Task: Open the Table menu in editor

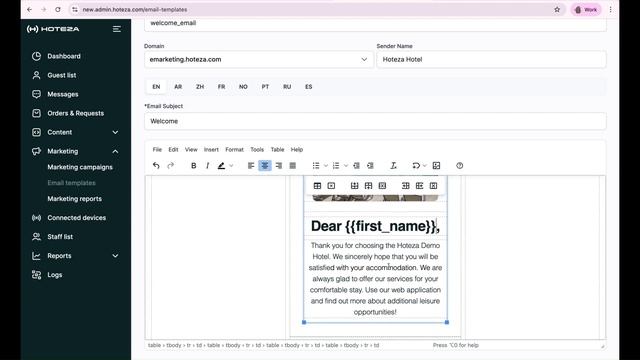Action: point(278,149)
